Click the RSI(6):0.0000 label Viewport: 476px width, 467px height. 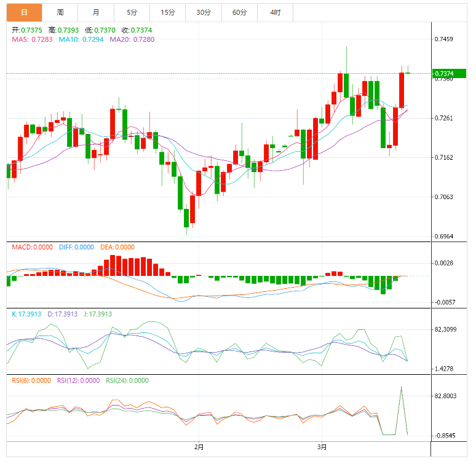click(31, 380)
